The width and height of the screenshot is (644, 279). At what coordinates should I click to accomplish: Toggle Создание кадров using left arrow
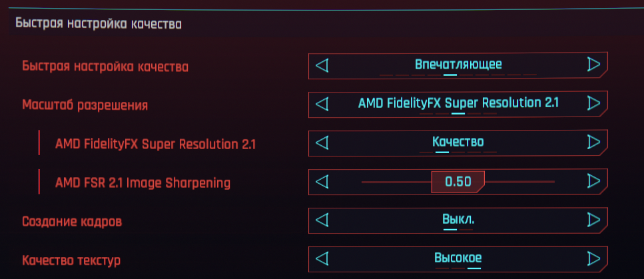tap(322, 219)
